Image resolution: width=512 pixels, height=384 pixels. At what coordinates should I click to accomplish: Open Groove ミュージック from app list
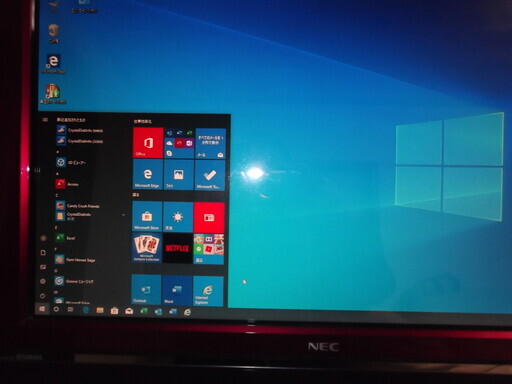pos(74,281)
